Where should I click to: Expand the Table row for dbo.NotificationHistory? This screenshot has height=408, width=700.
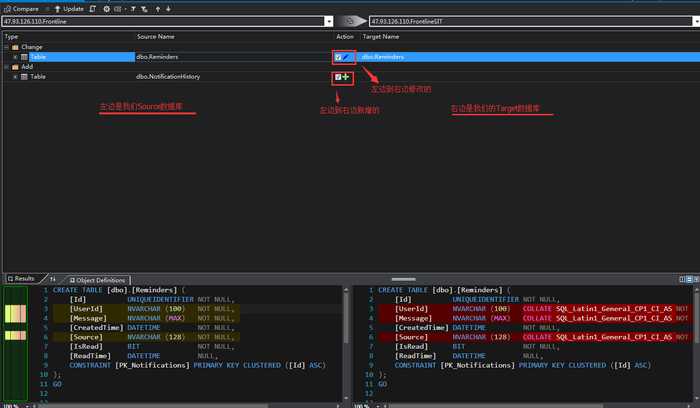coord(15,77)
